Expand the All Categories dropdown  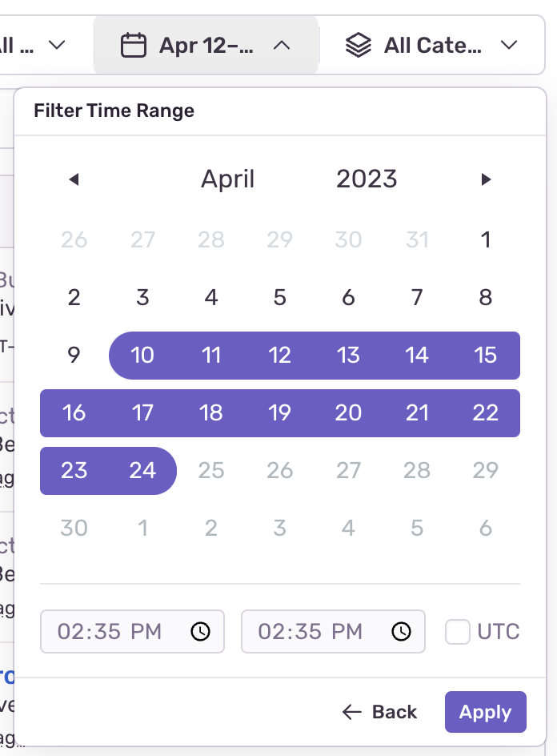coord(509,46)
